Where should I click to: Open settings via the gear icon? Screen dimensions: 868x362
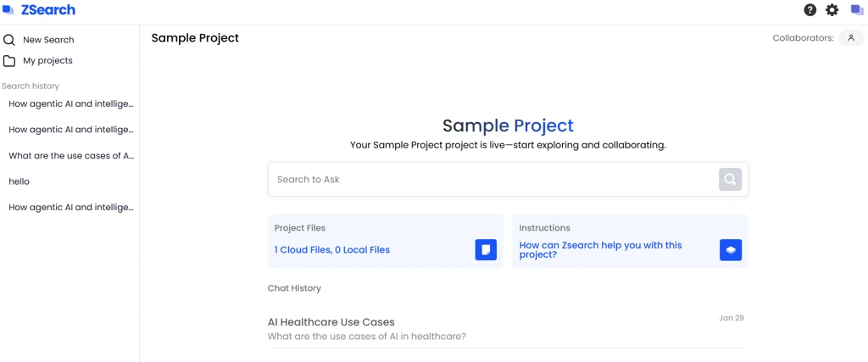coord(832,10)
